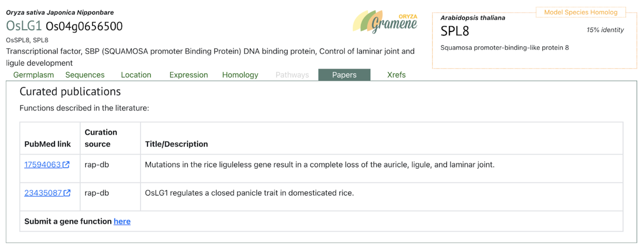Viewport: 644px width, 248px height.
Task: Click the OsLG1 gene name heading
Action: (x=24, y=26)
